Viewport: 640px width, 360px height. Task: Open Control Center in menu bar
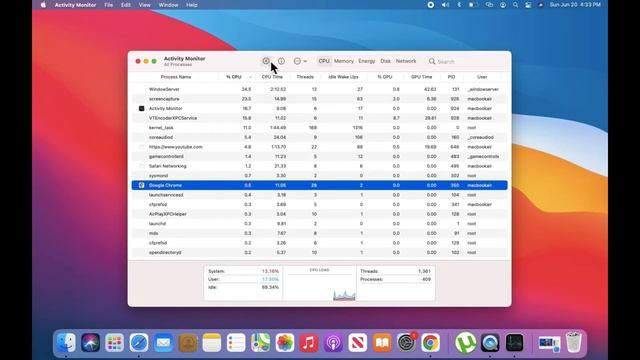(528, 5)
